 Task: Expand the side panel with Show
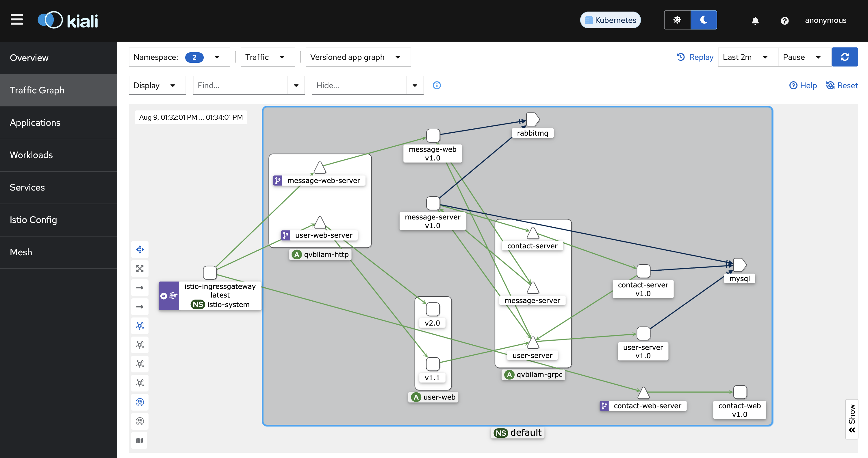(852, 419)
